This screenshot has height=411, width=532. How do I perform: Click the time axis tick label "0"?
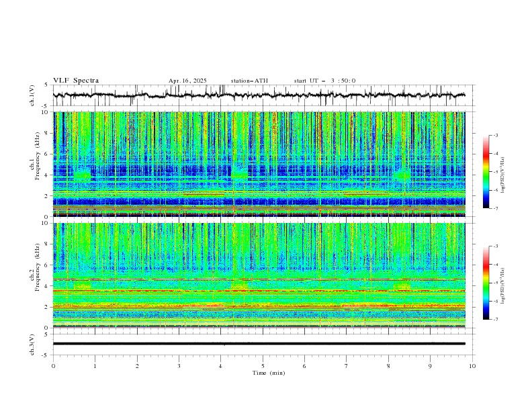pos(53,366)
